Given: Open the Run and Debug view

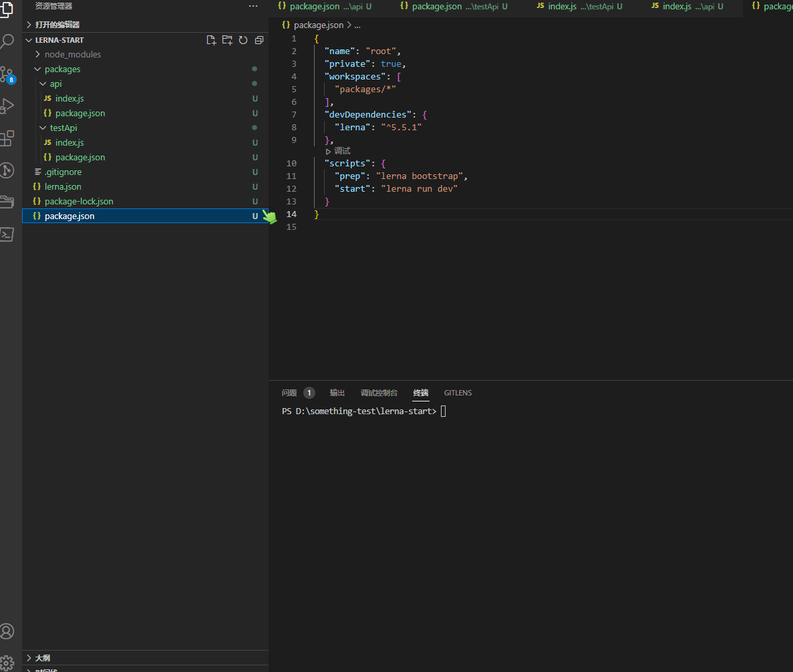Looking at the screenshot, I should (7, 106).
